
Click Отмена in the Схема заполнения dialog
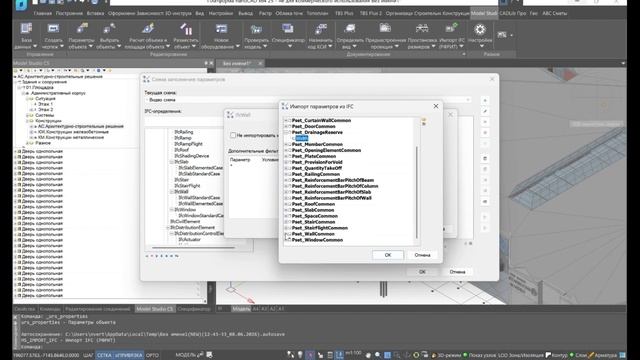pos(457,272)
